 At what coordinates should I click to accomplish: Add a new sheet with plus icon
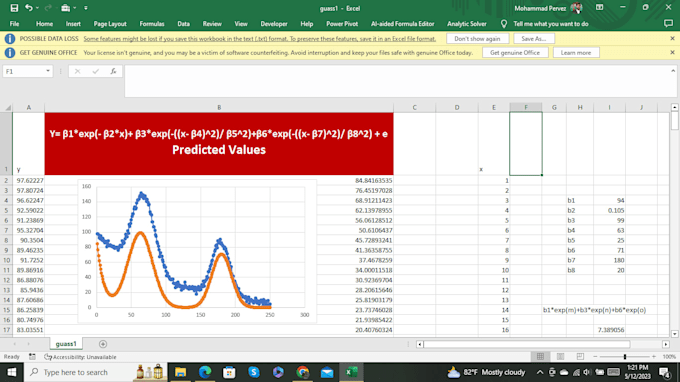coord(103,344)
